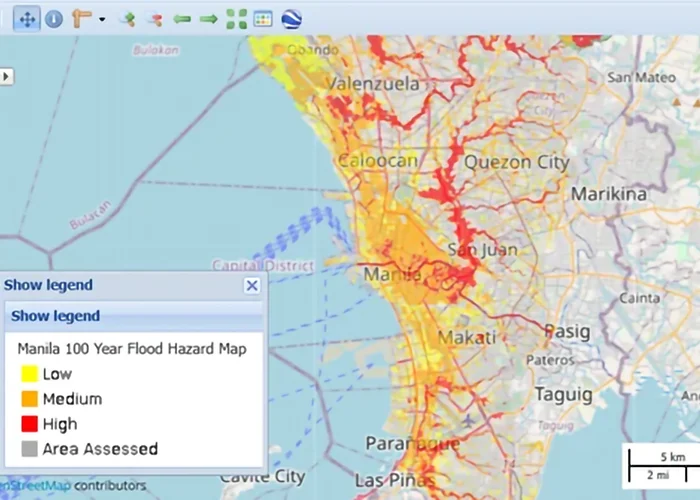Click the red High hazard swatch
The width and height of the screenshot is (700, 500).
[28, 424]
